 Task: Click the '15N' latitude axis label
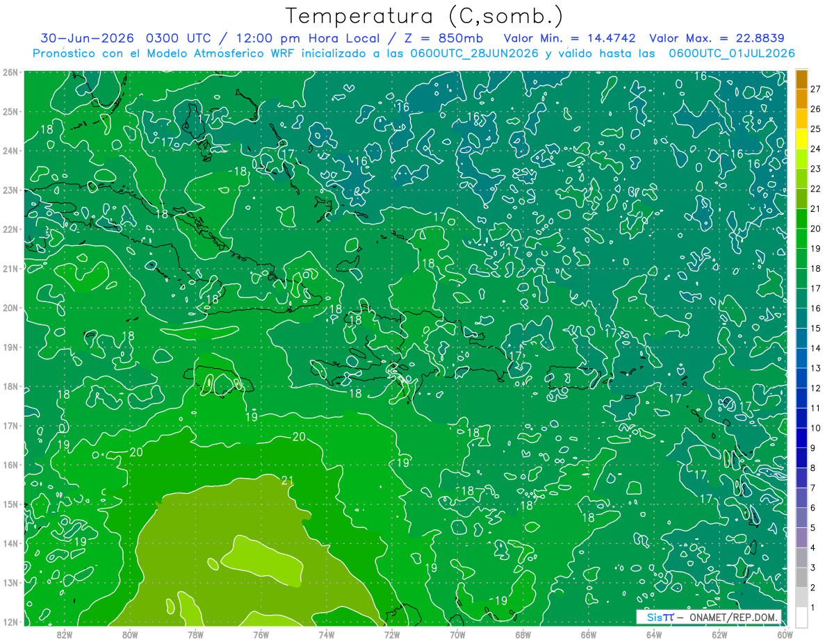tap(10, 504)
